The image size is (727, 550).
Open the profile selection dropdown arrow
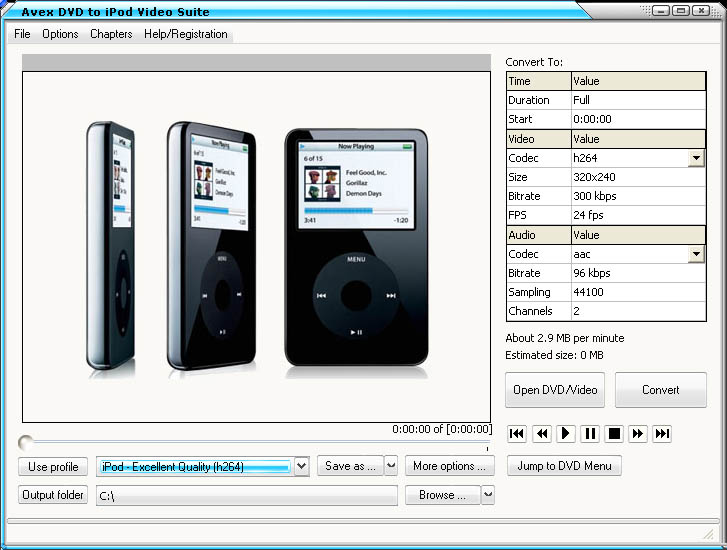tap(301, 466)
